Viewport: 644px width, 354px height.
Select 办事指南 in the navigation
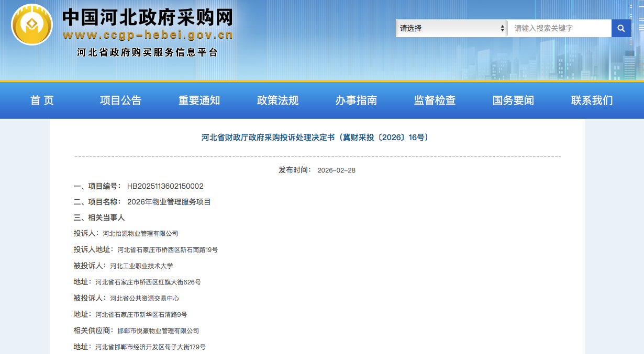pos(356,100)
